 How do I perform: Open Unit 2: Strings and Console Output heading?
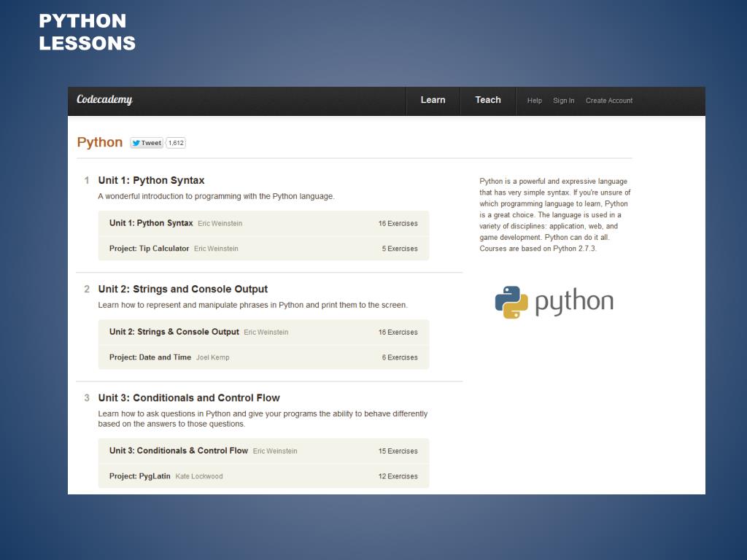(x=183, y=289)
